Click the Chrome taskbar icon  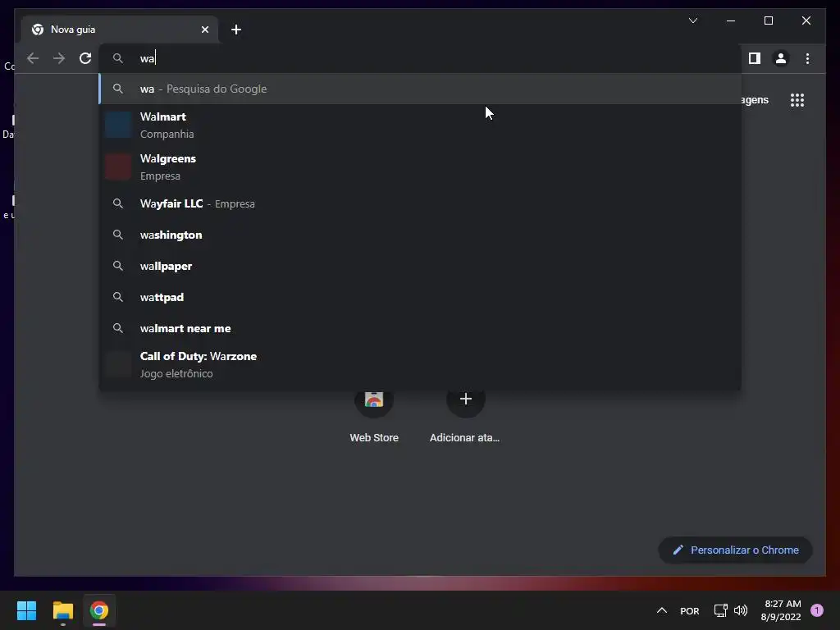[99, 610]
